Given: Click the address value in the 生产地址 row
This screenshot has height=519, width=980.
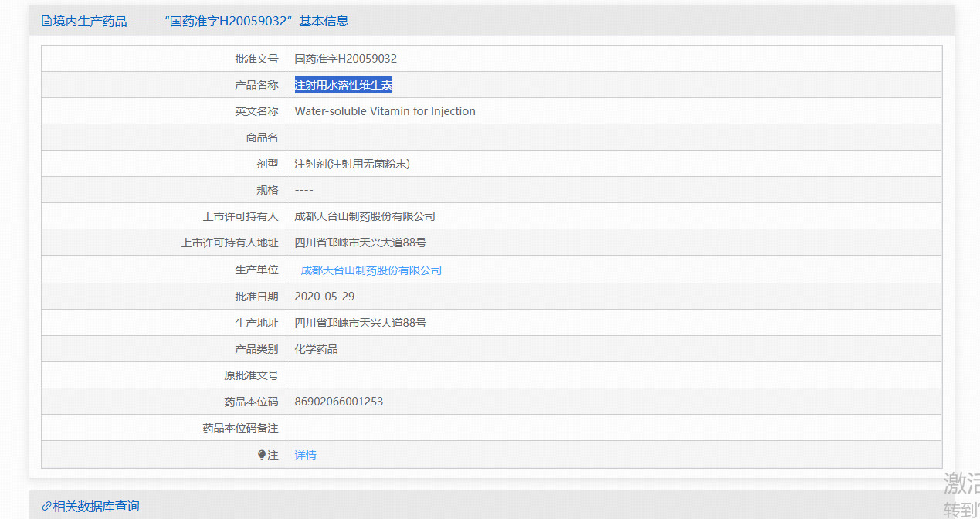Looking at the screenshot, I should [360, 323].
